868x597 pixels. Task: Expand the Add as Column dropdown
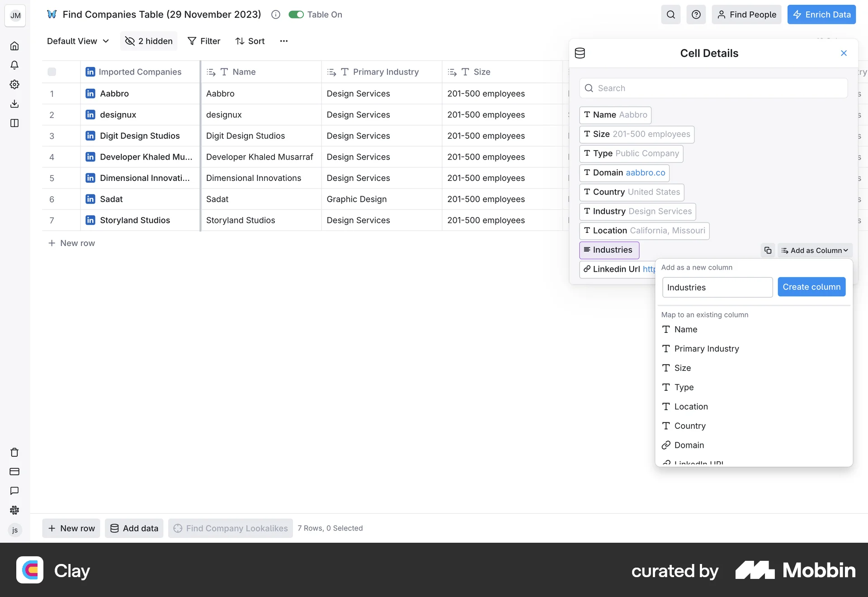814,250
